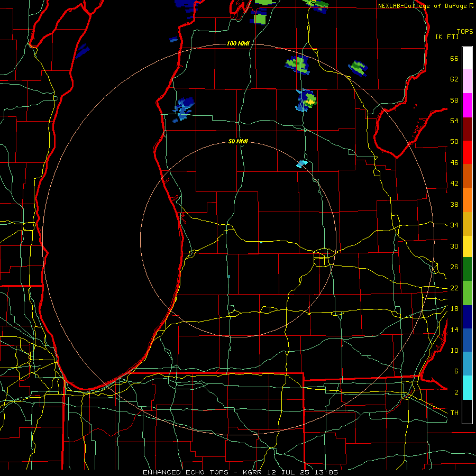Click the 38 legend value

click(454, 204)
